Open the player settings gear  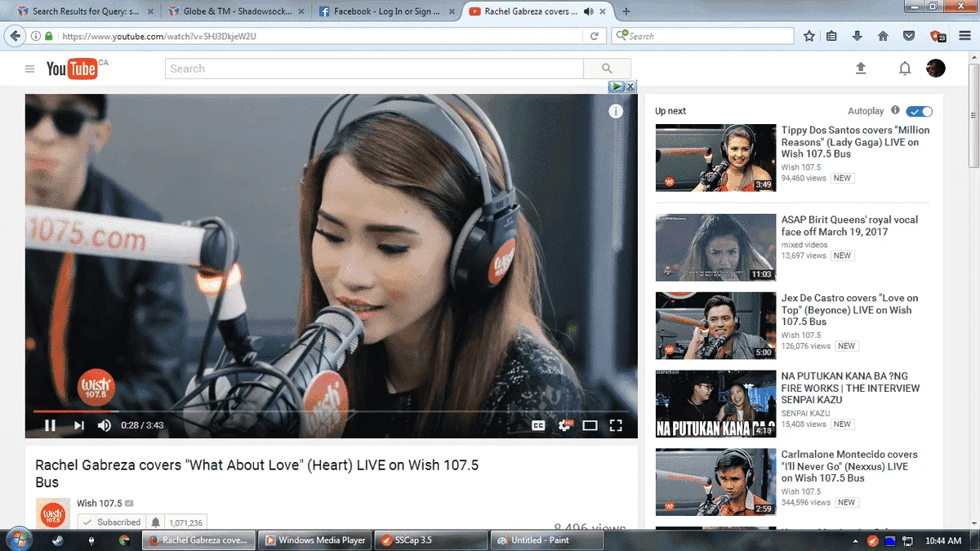point(564,425)
